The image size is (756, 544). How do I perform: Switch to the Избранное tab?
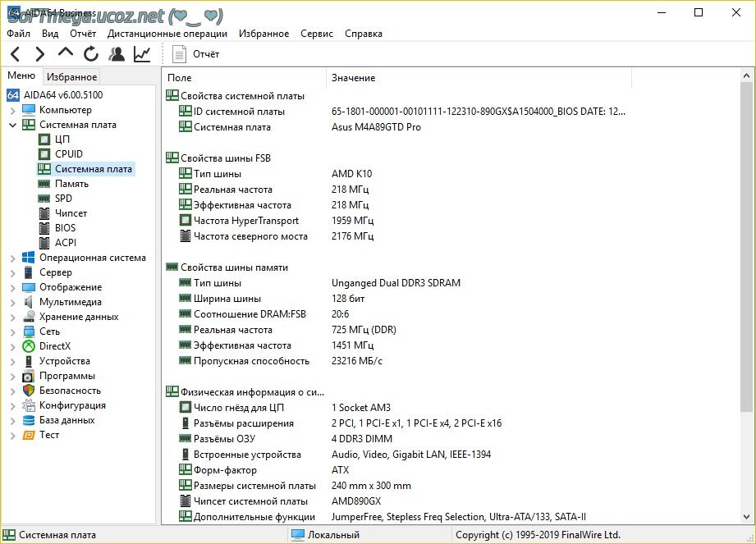[71, 77]
